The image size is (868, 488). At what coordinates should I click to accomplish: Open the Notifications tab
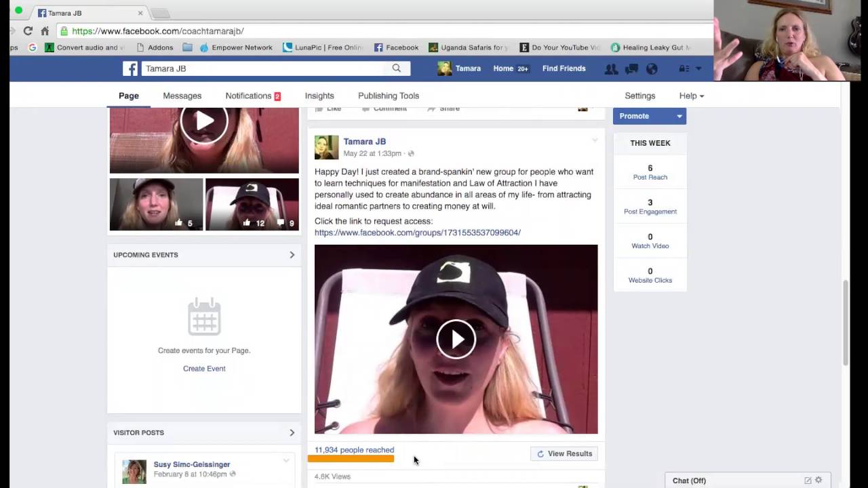point(253,96)
